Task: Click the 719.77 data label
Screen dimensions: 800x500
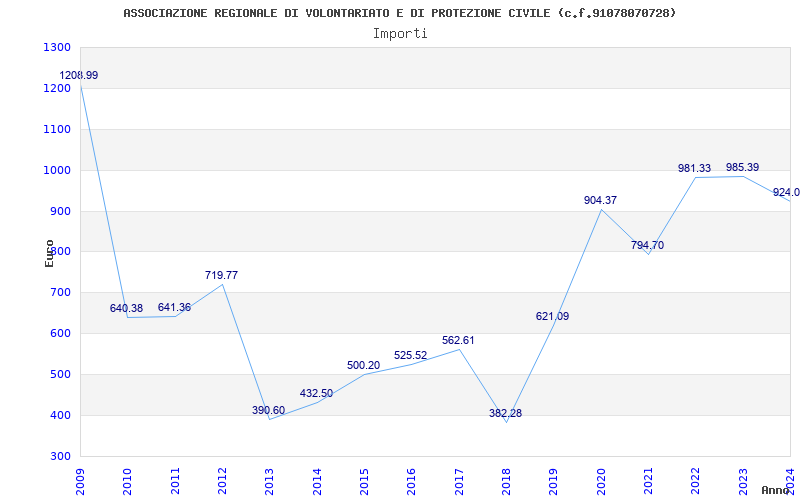Action: point(221,275)
